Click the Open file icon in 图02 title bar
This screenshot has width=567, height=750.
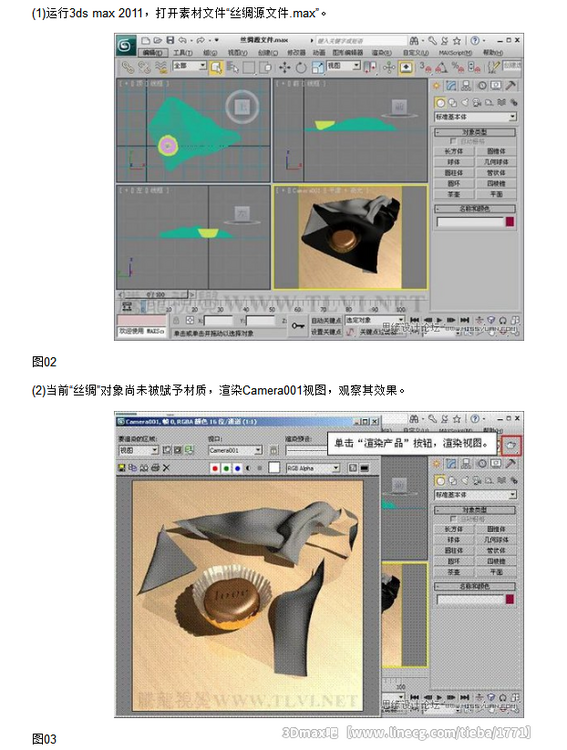[x=158, y=41]
